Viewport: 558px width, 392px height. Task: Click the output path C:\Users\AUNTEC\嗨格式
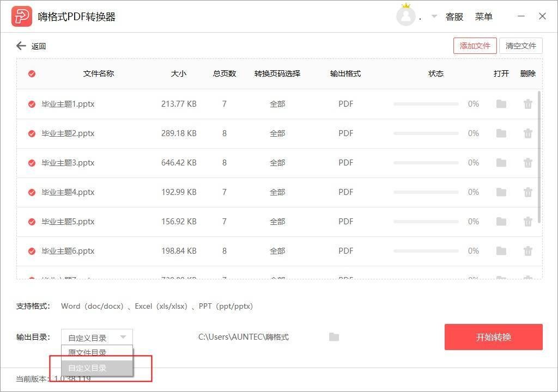(x=244, y=337)
